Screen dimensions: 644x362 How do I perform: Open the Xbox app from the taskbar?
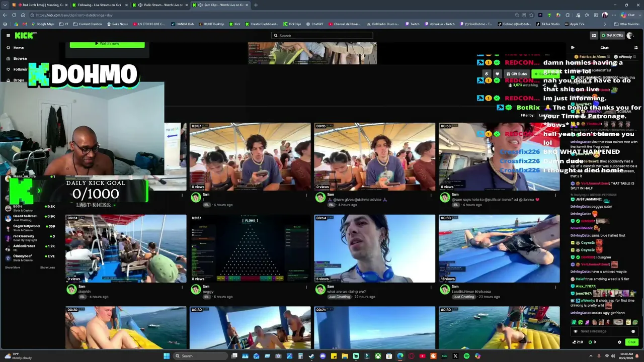click(378, 356)
